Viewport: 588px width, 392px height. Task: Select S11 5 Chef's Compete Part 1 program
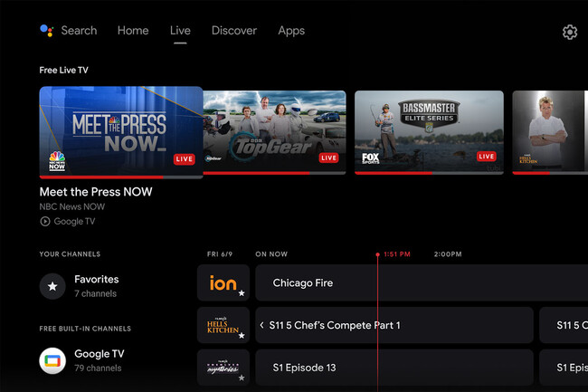tap(394, 325)
